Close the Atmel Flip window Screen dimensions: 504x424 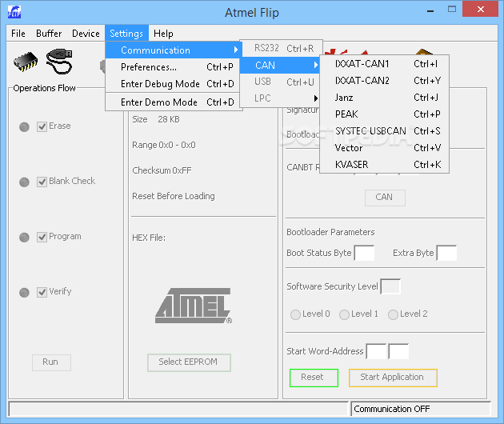click(x=481, y=9)
